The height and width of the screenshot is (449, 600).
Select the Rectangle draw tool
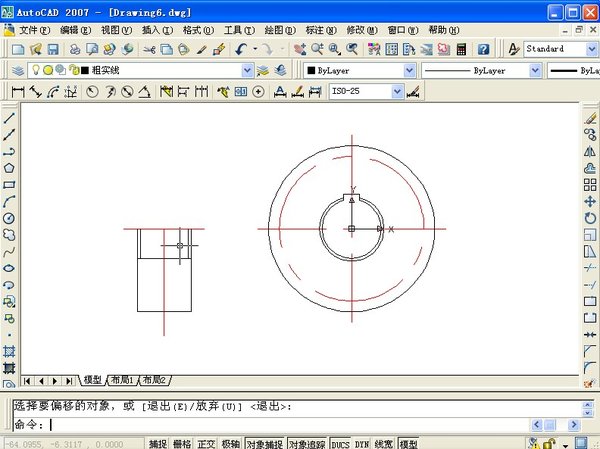click(9, 184)
